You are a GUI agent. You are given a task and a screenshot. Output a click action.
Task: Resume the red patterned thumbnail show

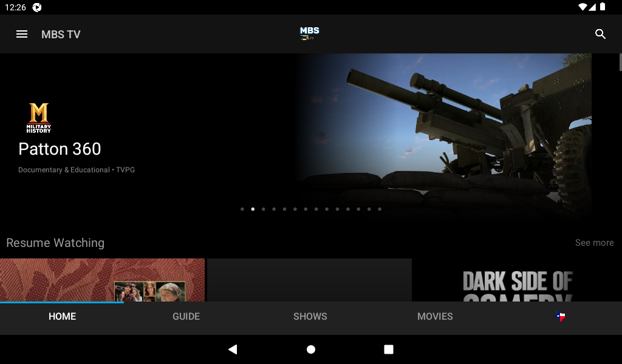point(102,280)
